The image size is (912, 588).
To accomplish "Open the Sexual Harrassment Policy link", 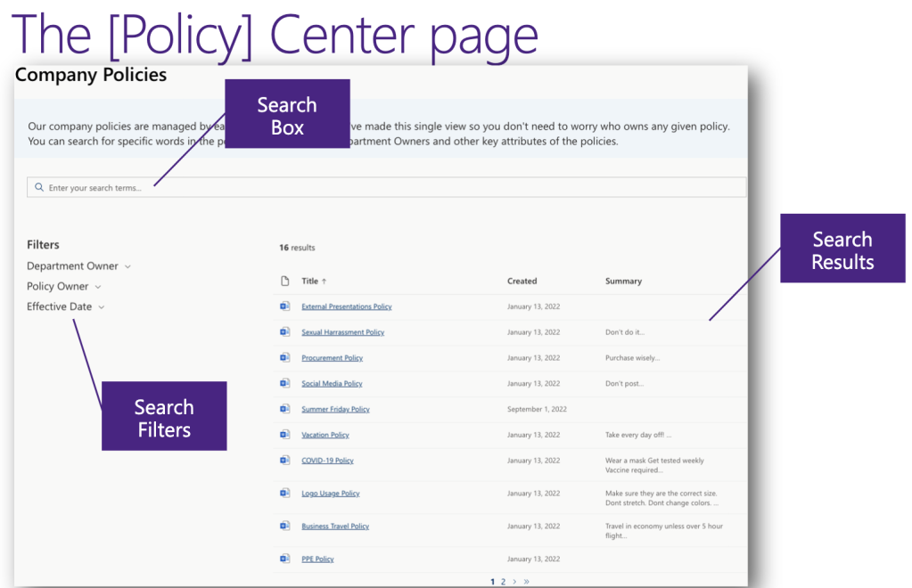I will [343, 331].
